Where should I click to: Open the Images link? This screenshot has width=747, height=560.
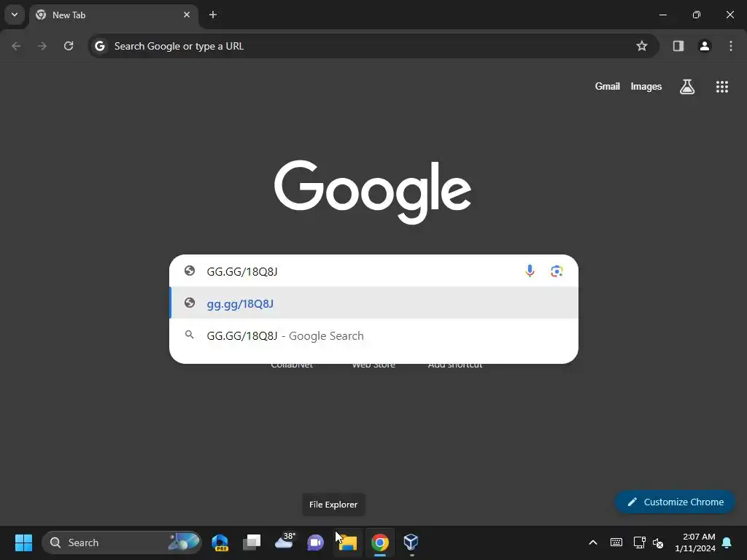tap(646, 87)
